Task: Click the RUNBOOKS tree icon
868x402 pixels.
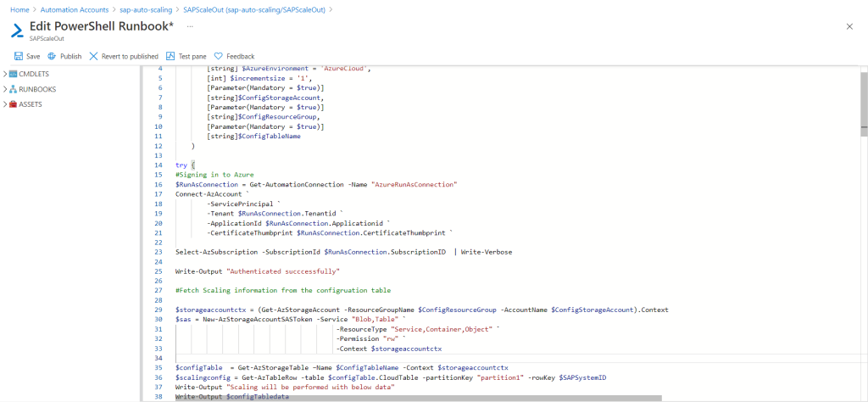Action: tap(14, 89)
